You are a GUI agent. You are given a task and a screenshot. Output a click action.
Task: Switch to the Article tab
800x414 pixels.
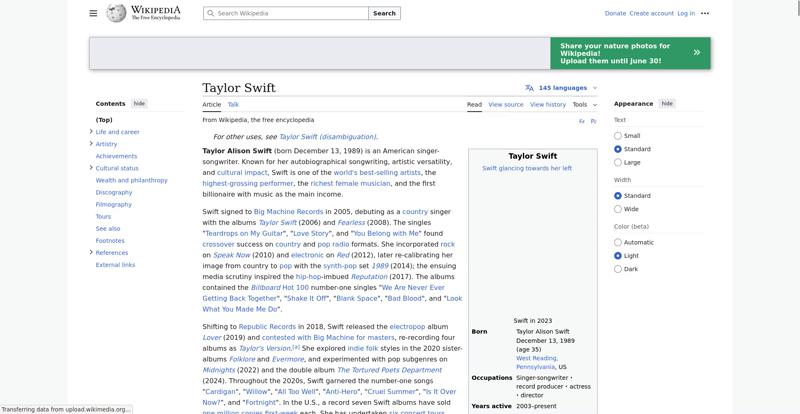(x=212, y=105)
